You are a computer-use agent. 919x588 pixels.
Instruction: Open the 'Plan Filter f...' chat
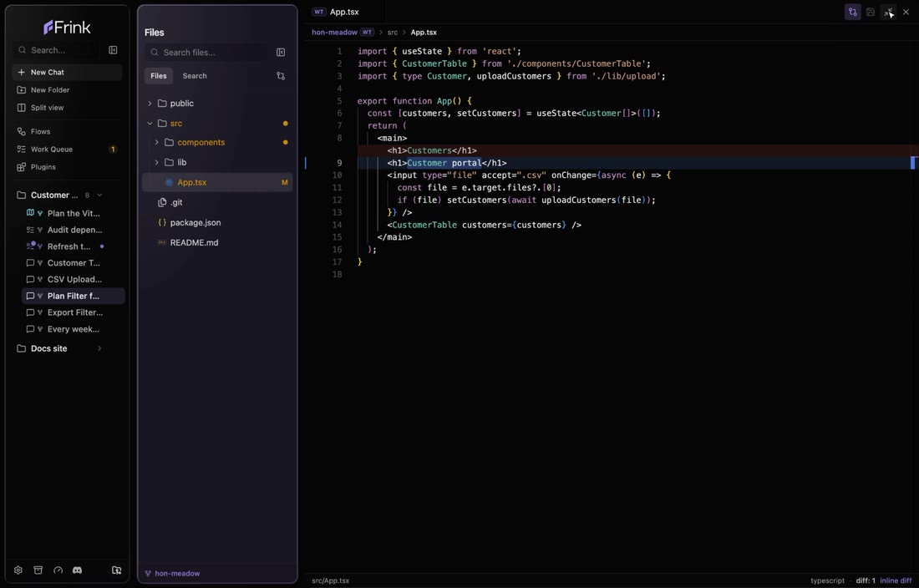click(74, 297)
